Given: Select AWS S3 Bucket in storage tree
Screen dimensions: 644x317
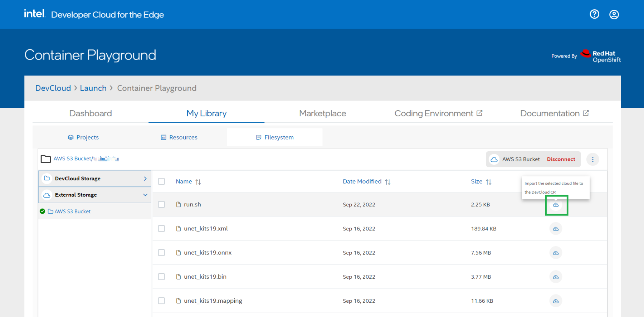Looking at the screenshot, I should point(72,211).
